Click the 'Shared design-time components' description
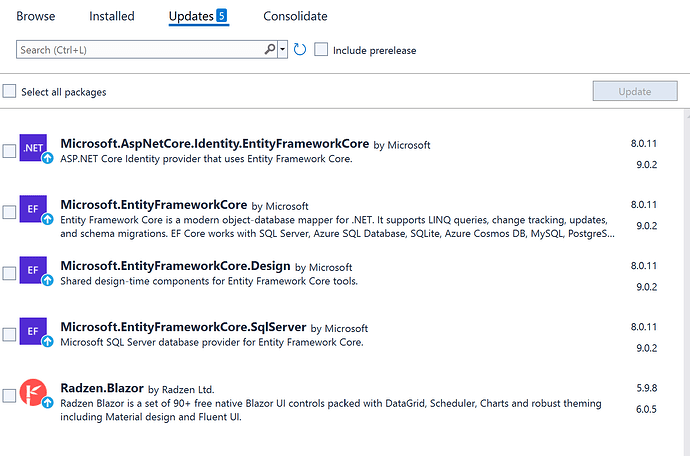The height and width of the screenshot is (456, 690). coord(209,281)
